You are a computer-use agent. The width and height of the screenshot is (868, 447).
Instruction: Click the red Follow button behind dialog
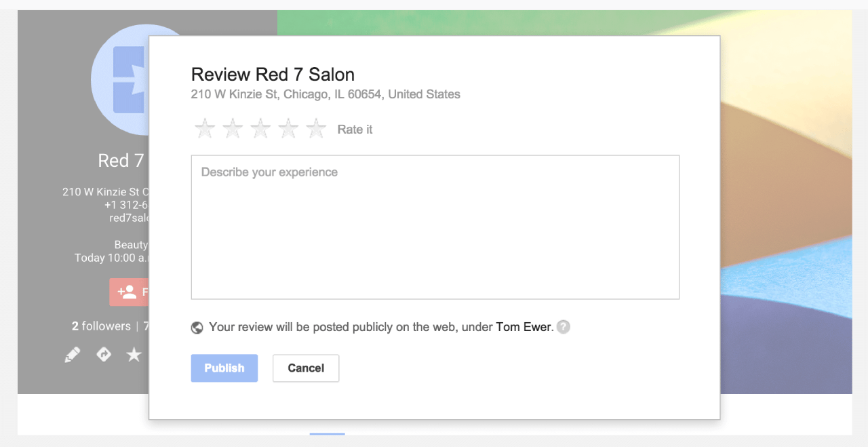point(130,292)
